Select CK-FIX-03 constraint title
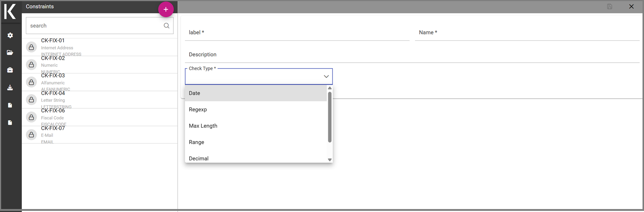The image size is (644, 212). pyautogui.click(x=53, y=75)
